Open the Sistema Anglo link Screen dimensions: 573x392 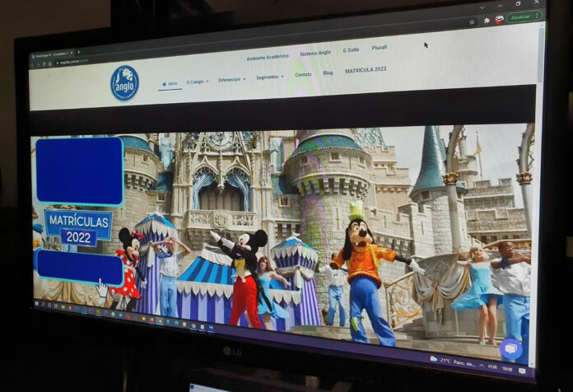pos(315,53)
